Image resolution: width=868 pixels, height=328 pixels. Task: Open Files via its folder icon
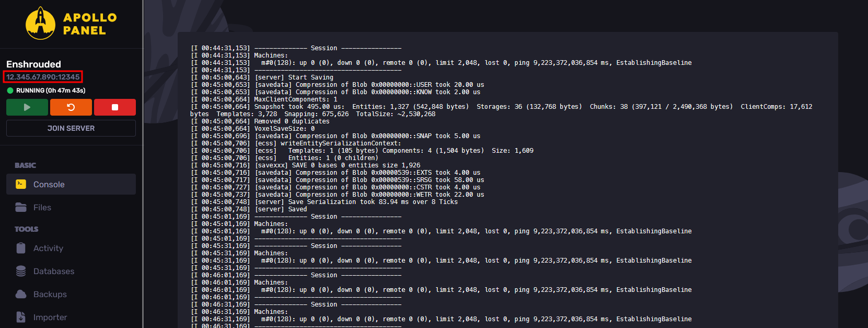21,207
